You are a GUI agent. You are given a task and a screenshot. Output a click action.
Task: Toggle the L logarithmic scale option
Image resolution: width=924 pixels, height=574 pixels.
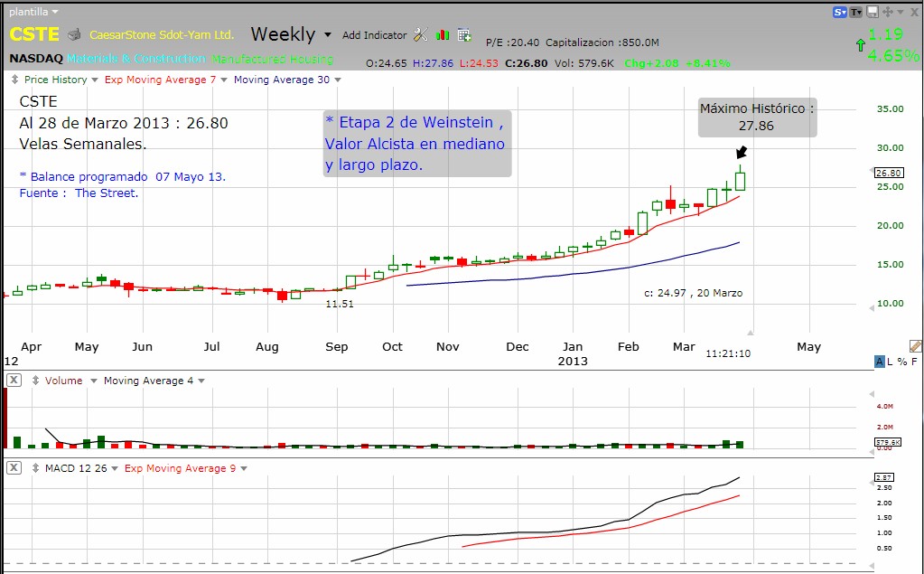(x=890, y=361)
